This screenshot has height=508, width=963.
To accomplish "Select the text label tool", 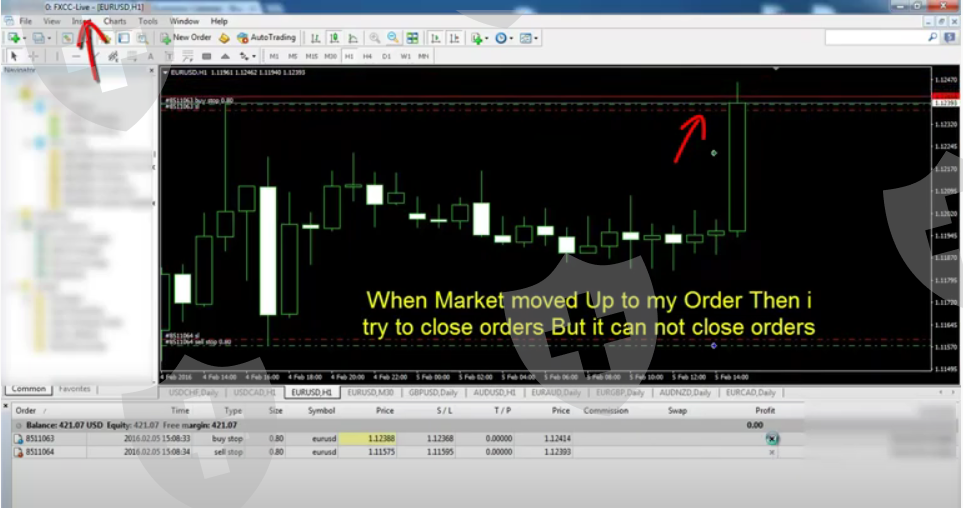I will pyautogui.click(x=169, y=56).
